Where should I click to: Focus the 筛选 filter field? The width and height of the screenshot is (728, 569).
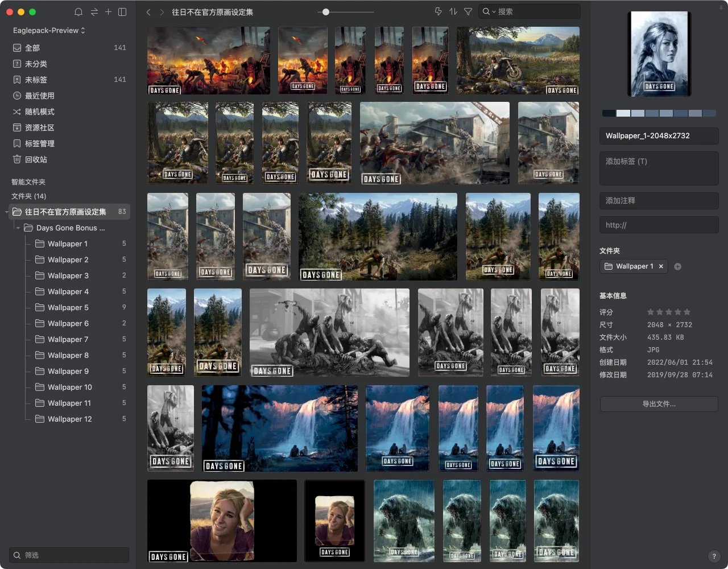[69, 555]
